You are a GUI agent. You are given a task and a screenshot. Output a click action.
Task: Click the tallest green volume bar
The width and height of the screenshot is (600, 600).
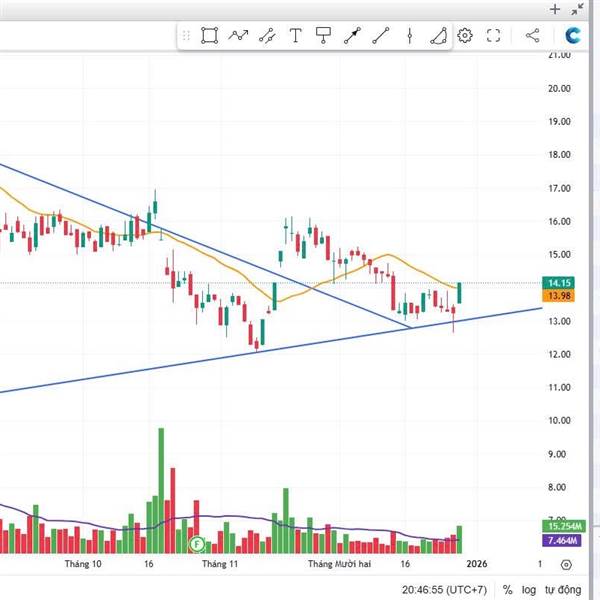tap(161, 491)
